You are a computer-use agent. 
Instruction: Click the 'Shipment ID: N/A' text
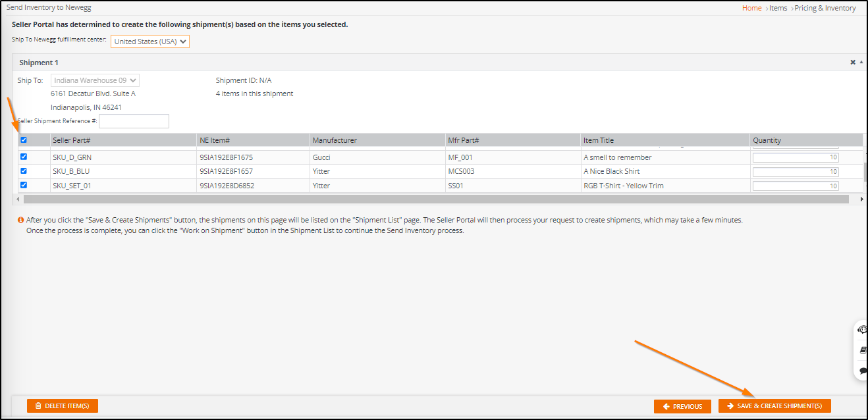[x=244, y=80]
